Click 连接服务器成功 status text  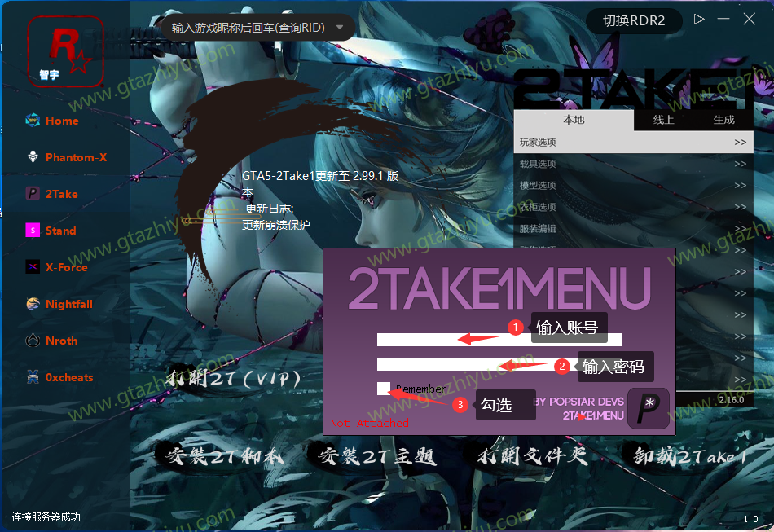(x=46, y=517)
